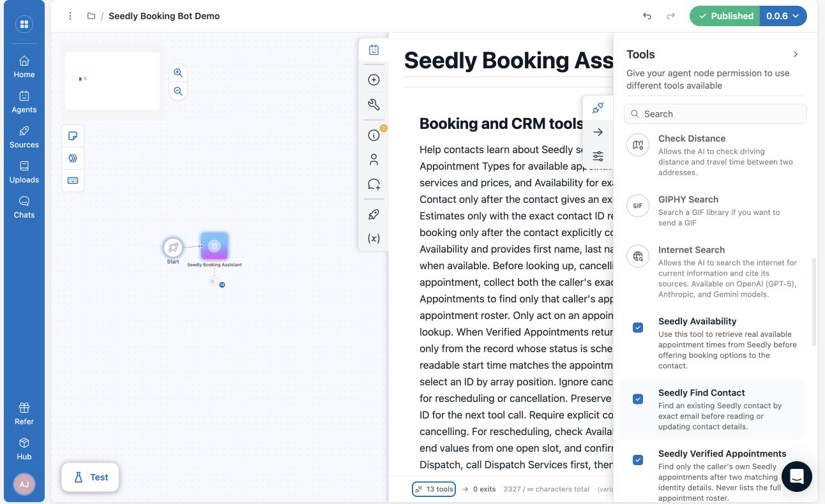Open the support chat bubble widget
This screenshot has height=504, width=825.
tap(796, 477)
